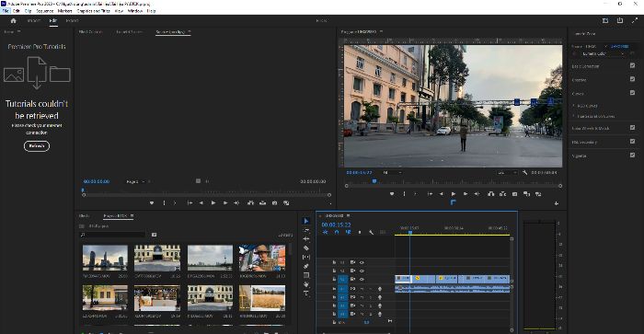Toggle insert sequences as nests in timeline
The width and height of the screenshot is (644, 334).
pos(325,232)
